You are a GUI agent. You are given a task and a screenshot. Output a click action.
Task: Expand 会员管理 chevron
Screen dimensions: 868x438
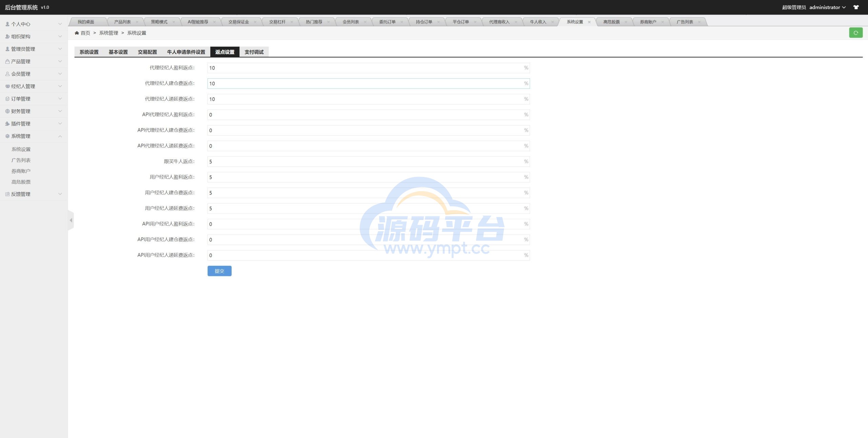pyautogui.click(x=60, y=74)
